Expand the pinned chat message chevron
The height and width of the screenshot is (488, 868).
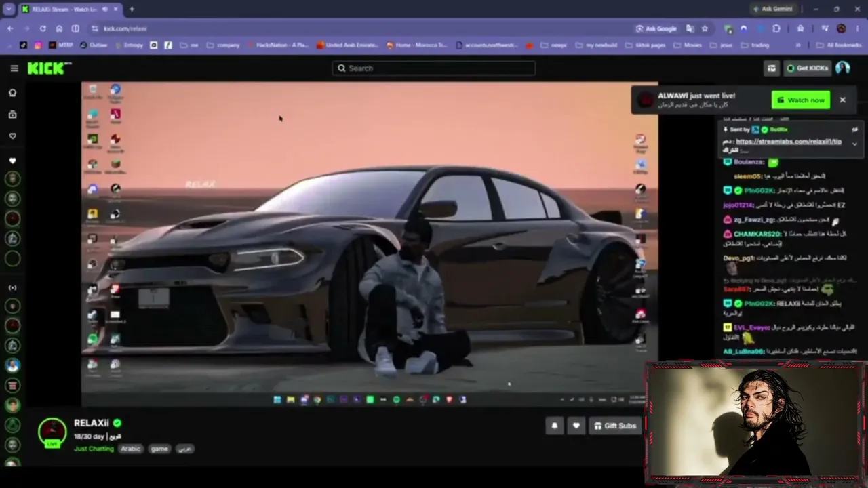[854, 144]
